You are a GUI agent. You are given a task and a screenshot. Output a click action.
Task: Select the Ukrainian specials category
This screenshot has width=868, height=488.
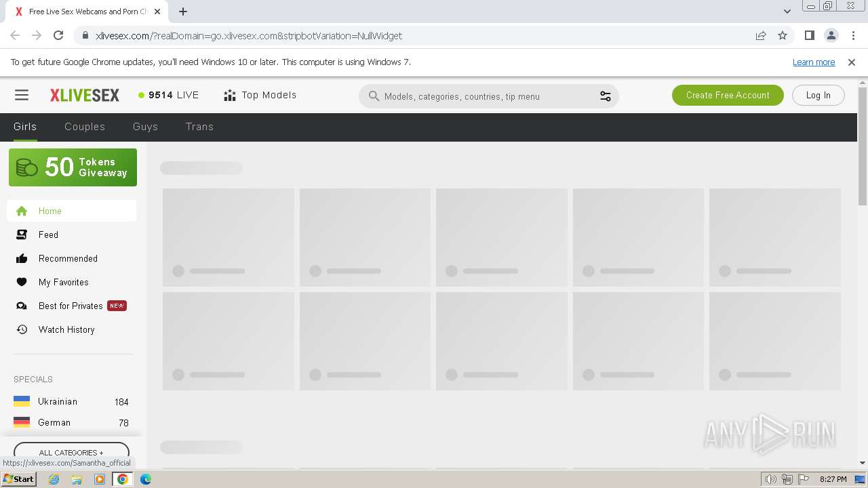[71, 401]
